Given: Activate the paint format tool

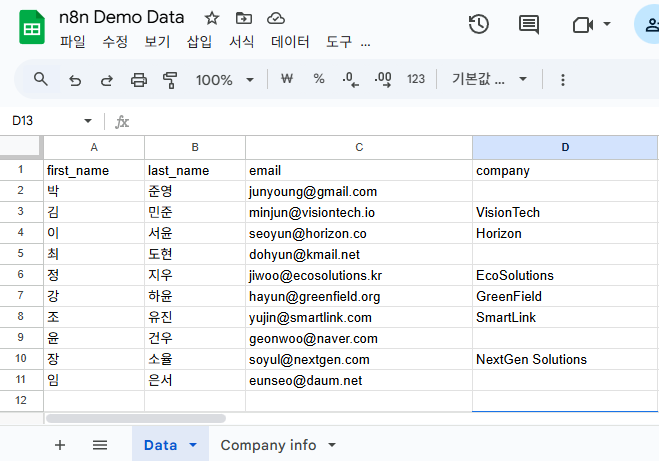Looking at the screenshot, I should (x=170, y=80).
